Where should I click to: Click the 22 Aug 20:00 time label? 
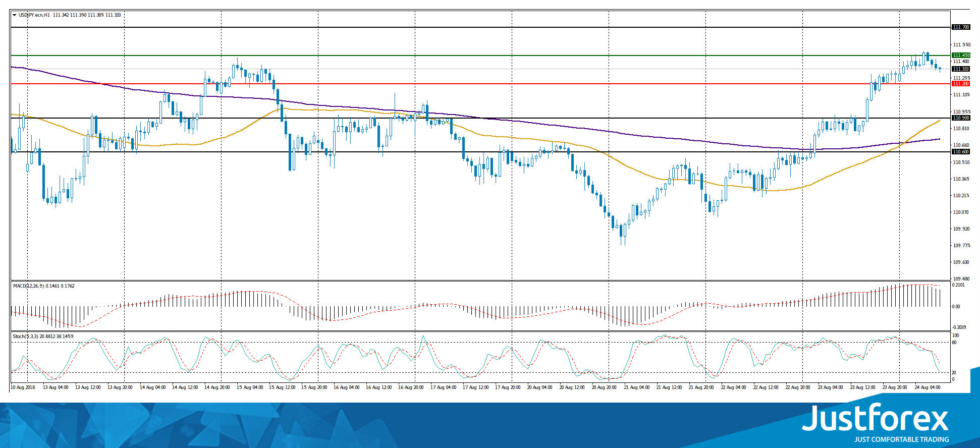[x=798, y=387]
